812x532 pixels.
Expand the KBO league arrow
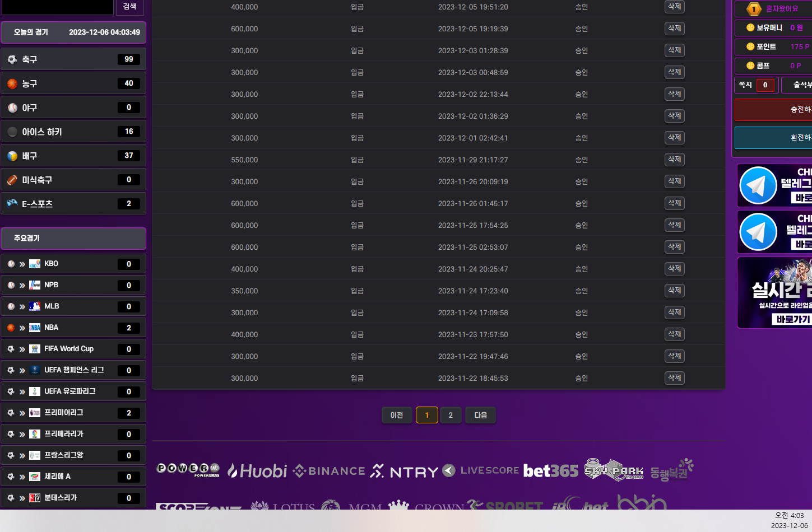click(x=22, y=264)
